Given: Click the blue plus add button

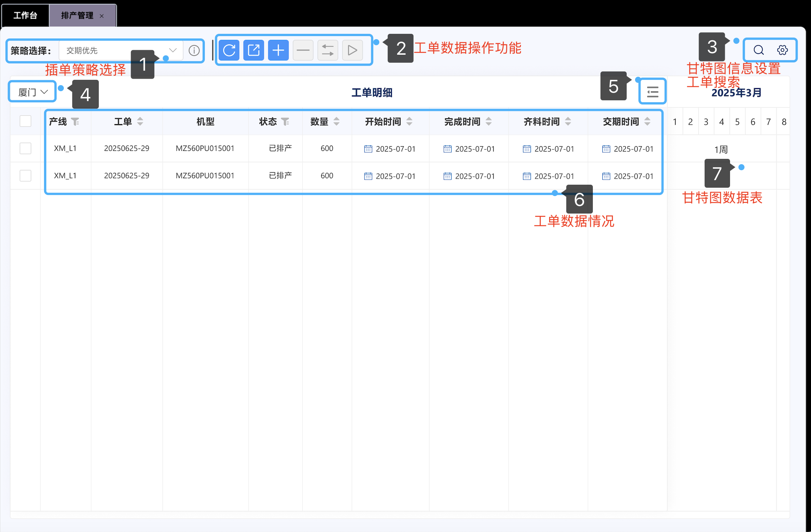Looking at the screenshot, I should 278,50.
